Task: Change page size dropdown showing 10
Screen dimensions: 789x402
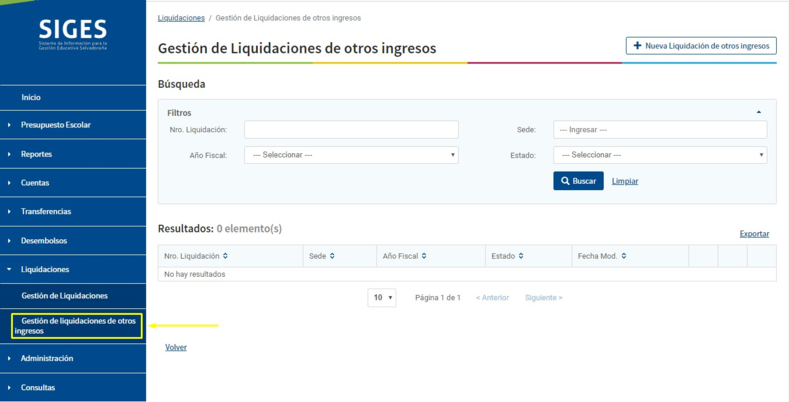Action: [382, 298]
